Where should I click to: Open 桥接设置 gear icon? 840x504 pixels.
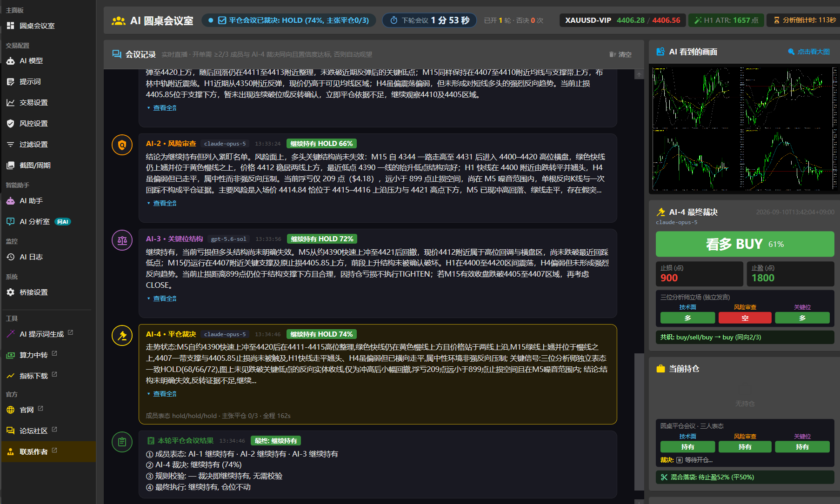click(11, 292)
